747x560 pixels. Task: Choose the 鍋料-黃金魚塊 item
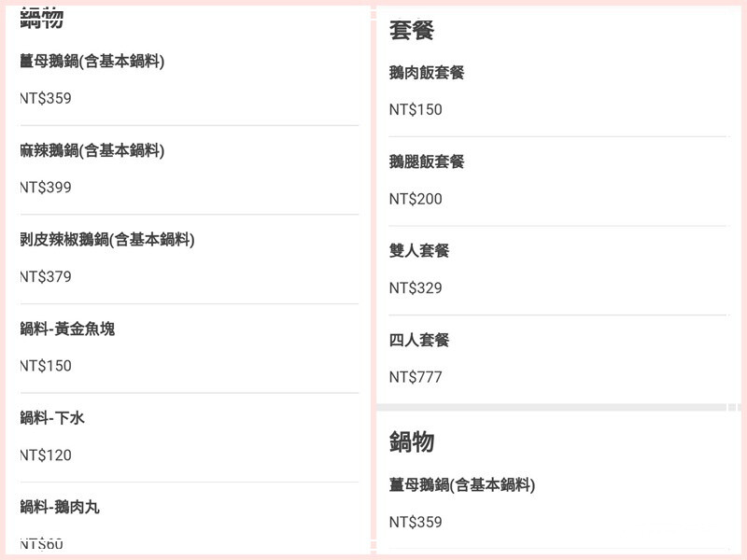tap(67, 329)
